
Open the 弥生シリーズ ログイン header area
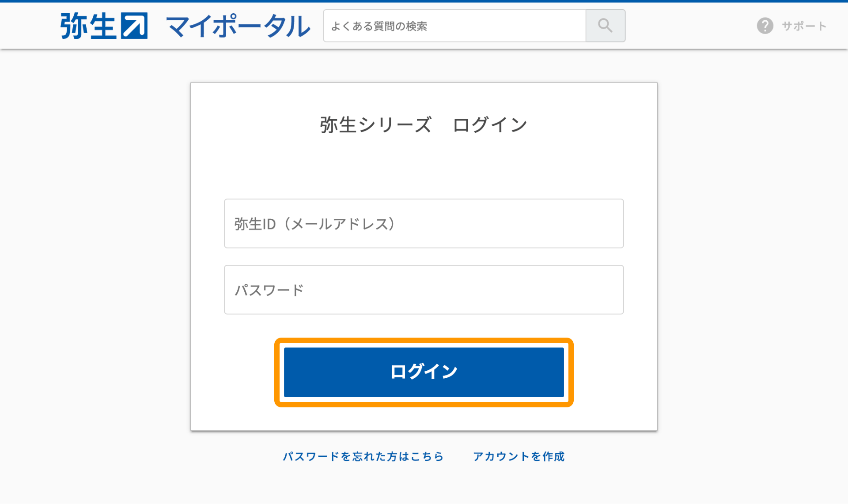click(423, 124)
